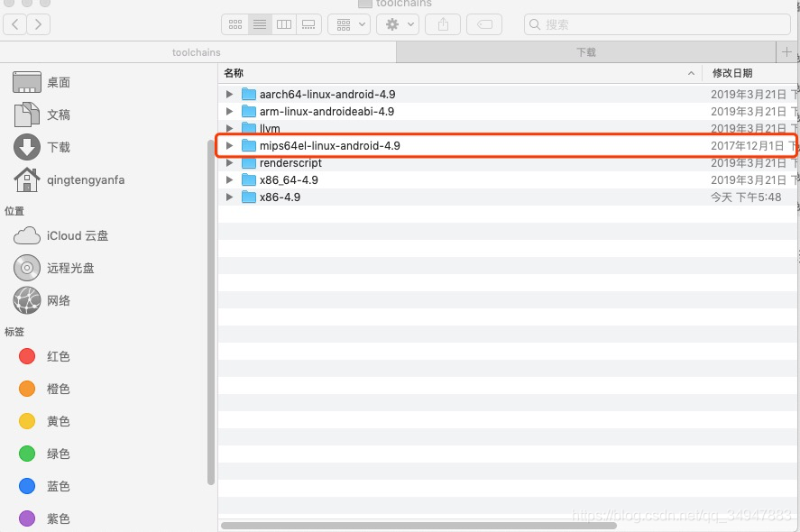Viewport: 800px width, 532px height.
Task: Open 远程光盘 in the sidebar
Action: (54, 268)
